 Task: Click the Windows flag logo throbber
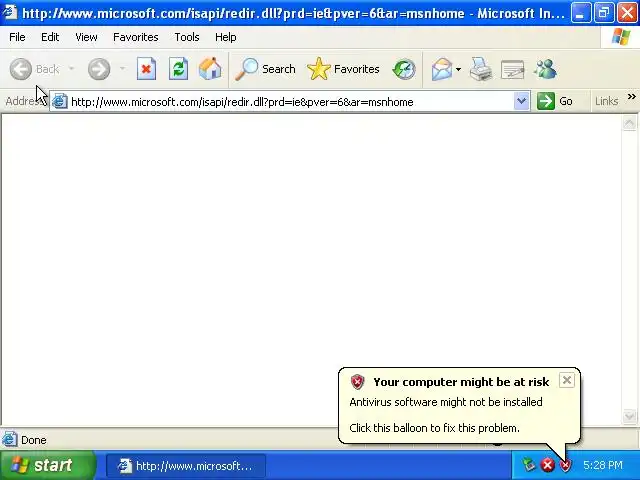[x=620, y=37]
